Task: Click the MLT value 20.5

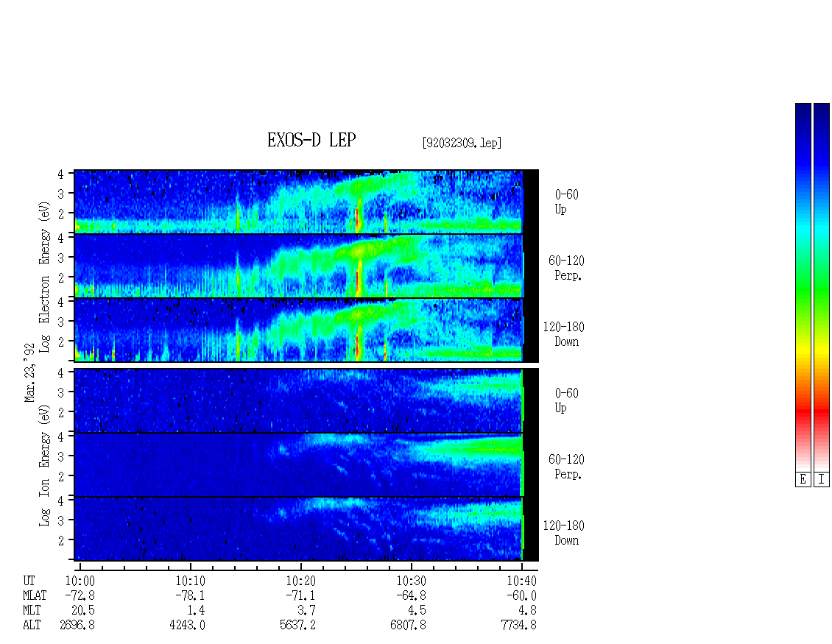Action: (x=82, y=611)
